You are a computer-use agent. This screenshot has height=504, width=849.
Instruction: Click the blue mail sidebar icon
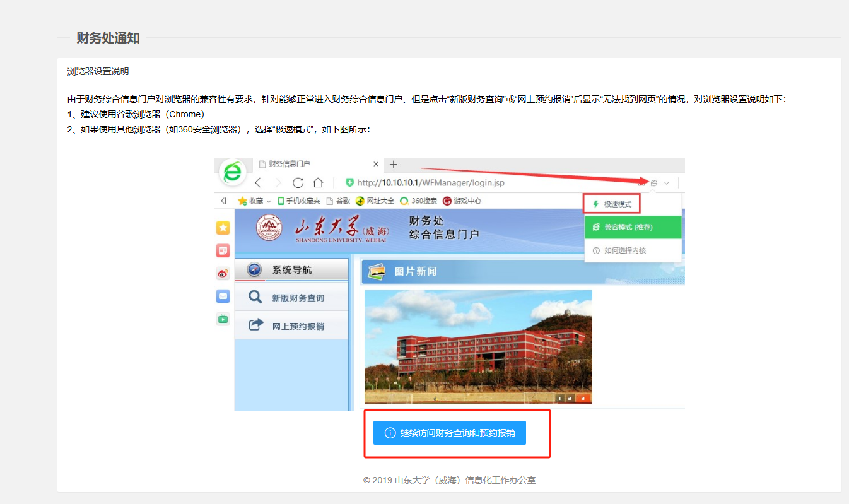click(223, 296)
